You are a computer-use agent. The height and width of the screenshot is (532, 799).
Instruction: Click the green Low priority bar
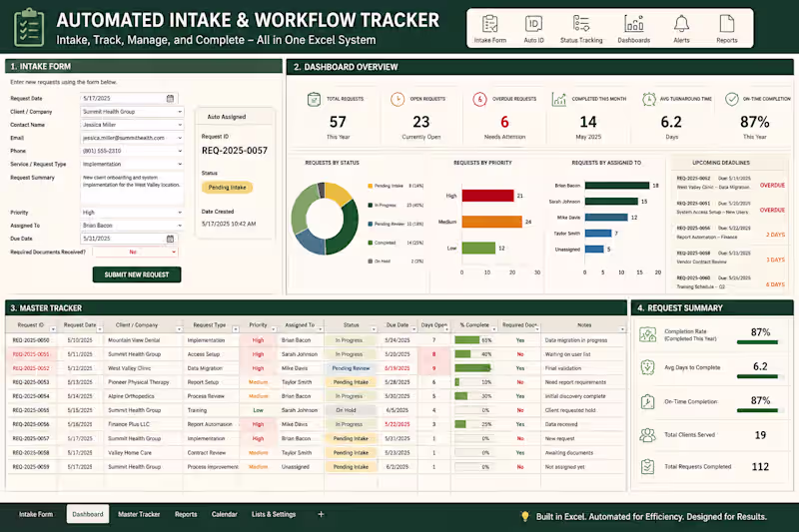click(478, 248)
